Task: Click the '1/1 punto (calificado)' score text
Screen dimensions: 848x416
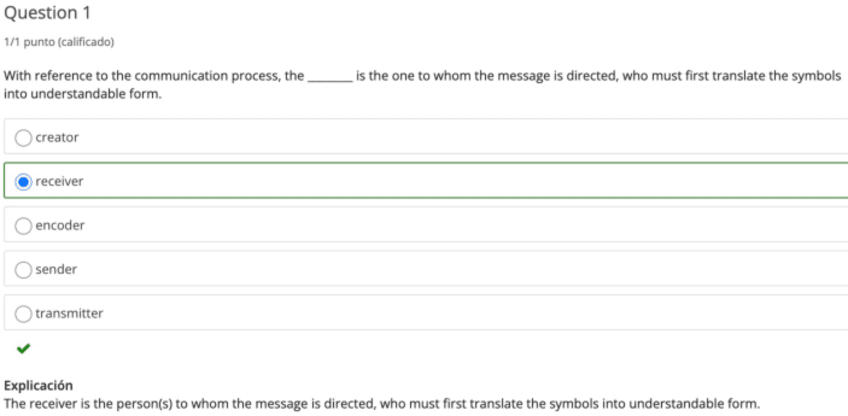Action: click(59, 42)
